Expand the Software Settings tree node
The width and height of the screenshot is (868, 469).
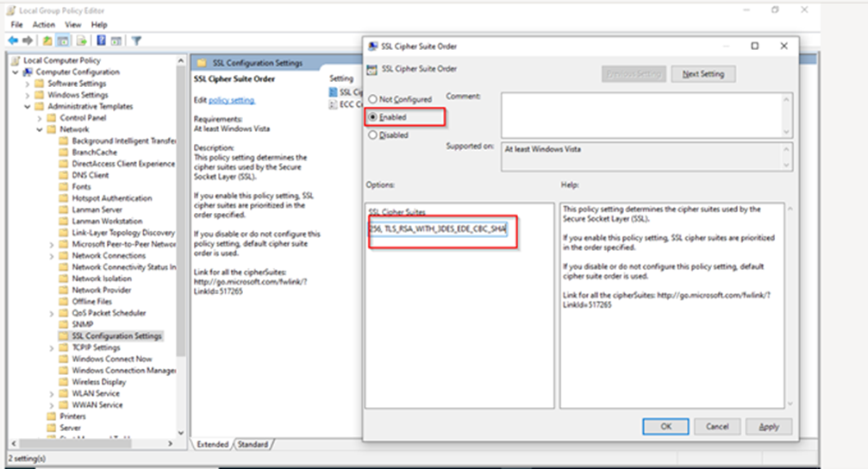tap(28, 84)
